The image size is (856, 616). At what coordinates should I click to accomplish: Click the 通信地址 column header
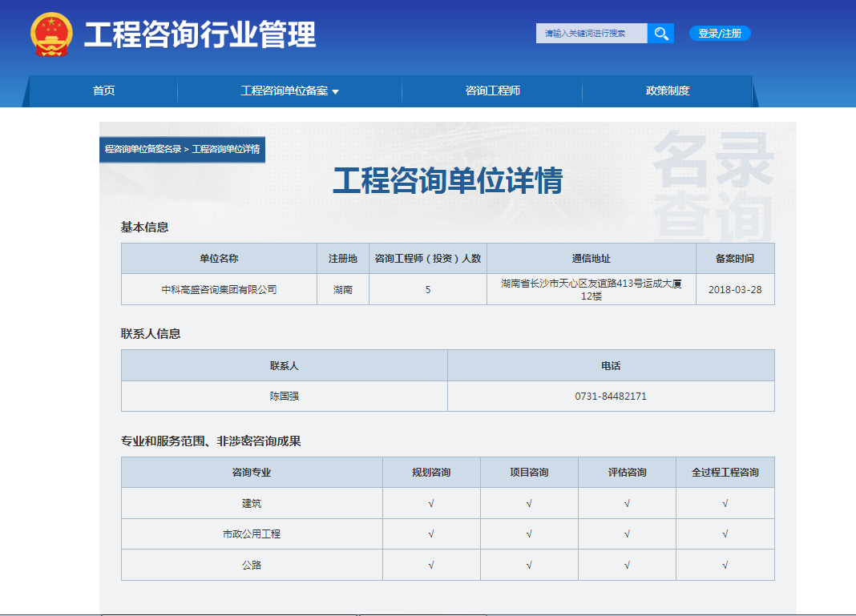pos(592,259)
